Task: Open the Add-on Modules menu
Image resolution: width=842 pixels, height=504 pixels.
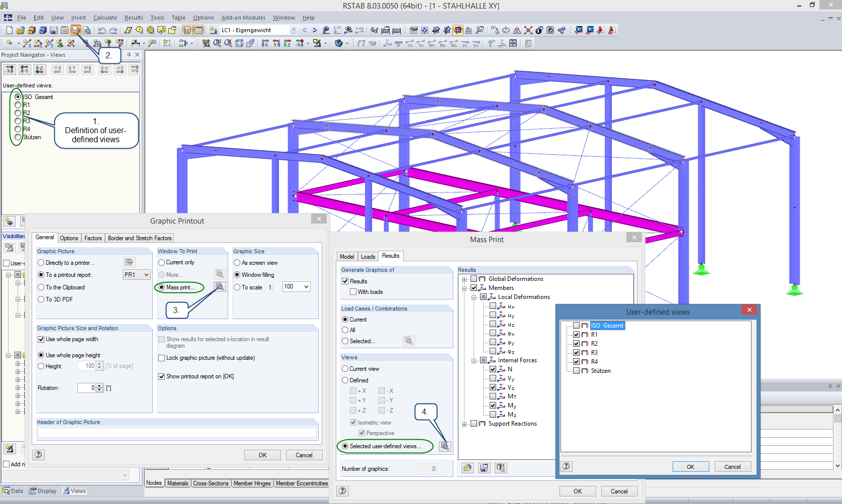Action: click(x=243, y=18)
